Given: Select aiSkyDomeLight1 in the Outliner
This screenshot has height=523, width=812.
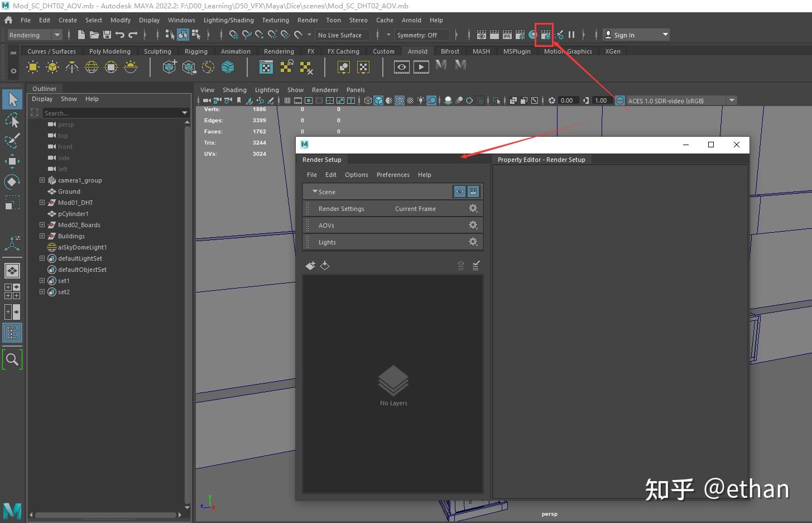Looking at the screenshot, I should pyautogui.click(x=82, y=247).
